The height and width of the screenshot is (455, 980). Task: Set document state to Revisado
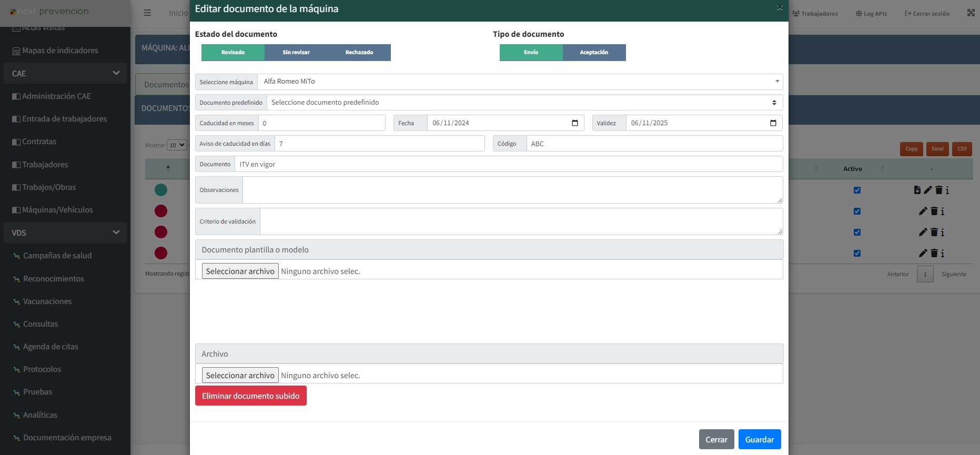point(233,53)
